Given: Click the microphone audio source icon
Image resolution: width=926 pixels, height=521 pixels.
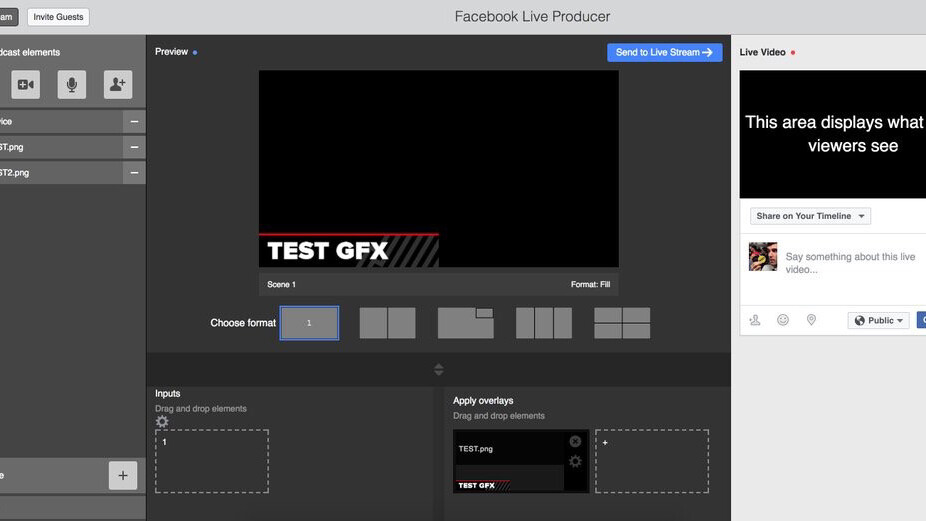Looking at the screenshot, I should tap(71, 85).
